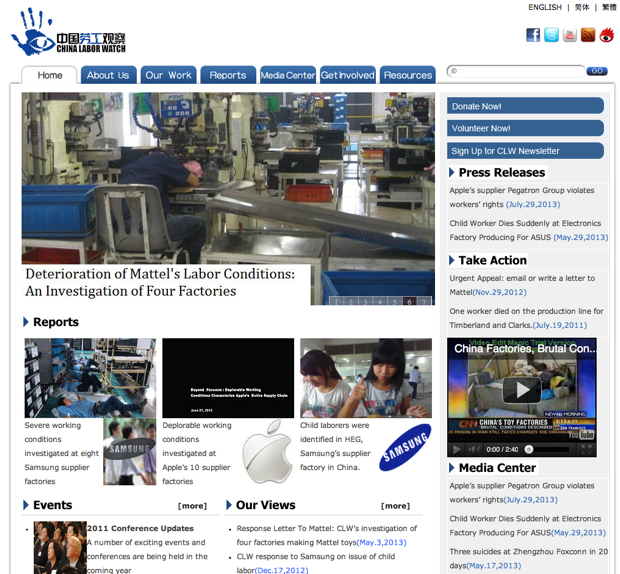Click the Volunteer Now! button
Viewport: 620px width, 574px height.
click(x=525, y=128)
